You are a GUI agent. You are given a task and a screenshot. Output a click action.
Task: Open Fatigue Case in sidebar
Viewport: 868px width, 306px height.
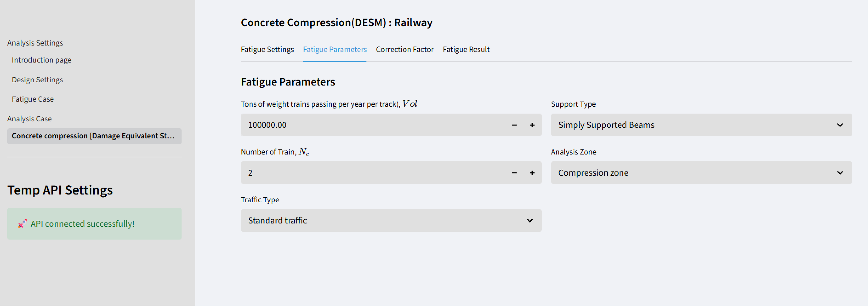(33, 99)
